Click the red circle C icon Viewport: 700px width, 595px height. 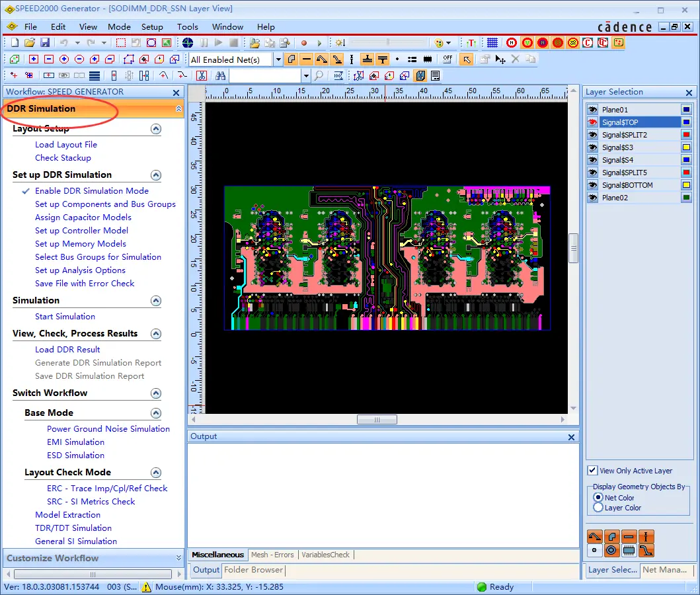coord(588,43)
